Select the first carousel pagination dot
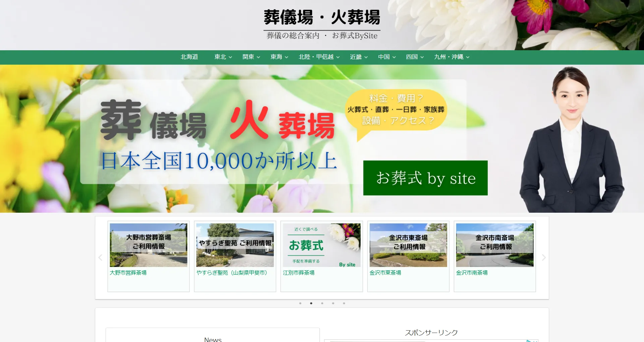 coord(300,303)
